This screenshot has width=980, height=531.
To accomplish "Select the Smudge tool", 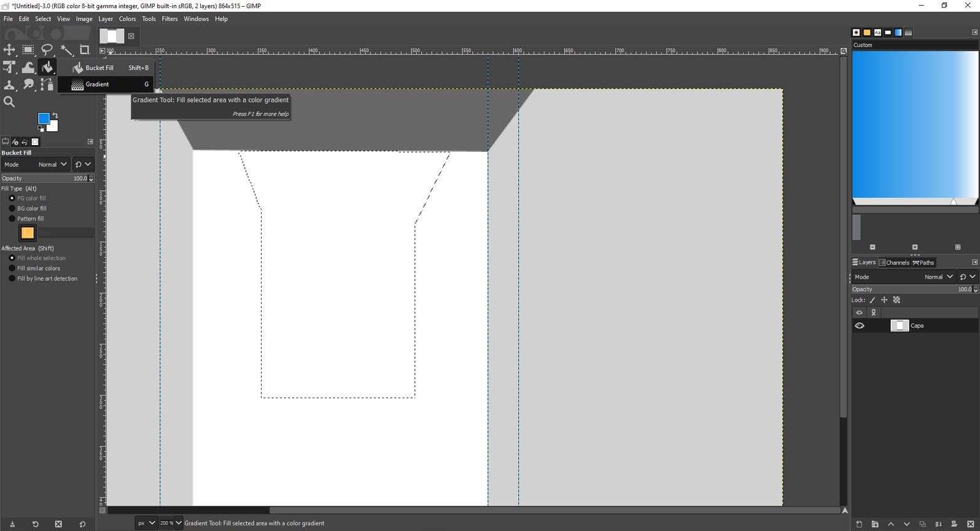I will coord(28,84).
